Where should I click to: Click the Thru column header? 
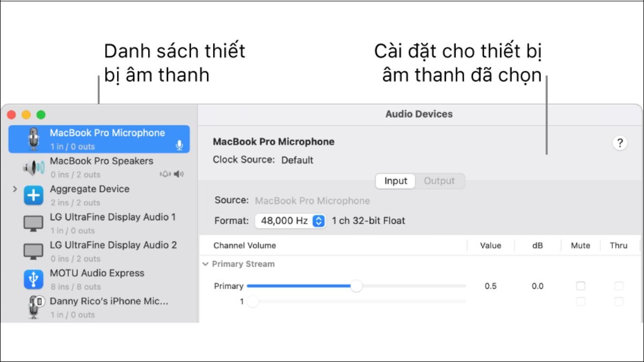click(x=619, y=246)
